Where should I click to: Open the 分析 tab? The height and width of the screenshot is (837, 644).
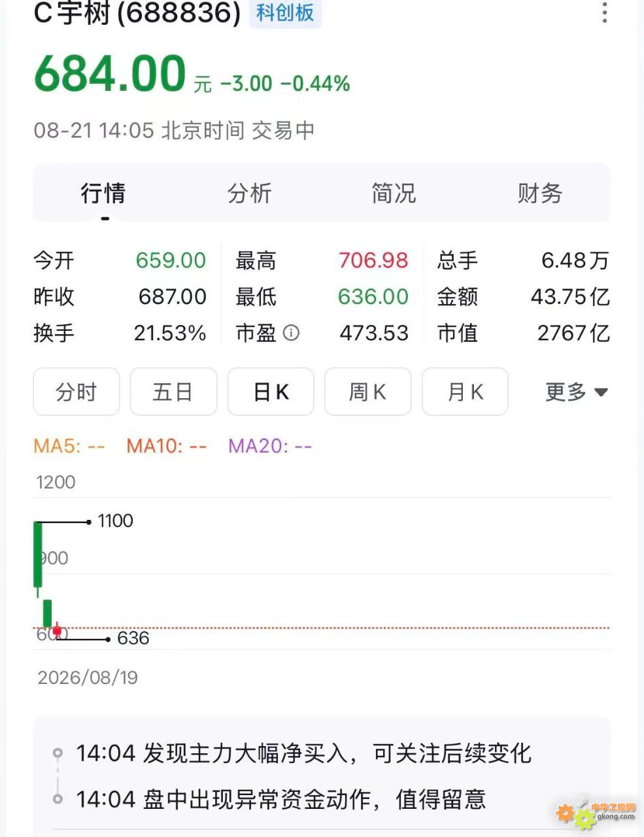click(x=249, y=194)
